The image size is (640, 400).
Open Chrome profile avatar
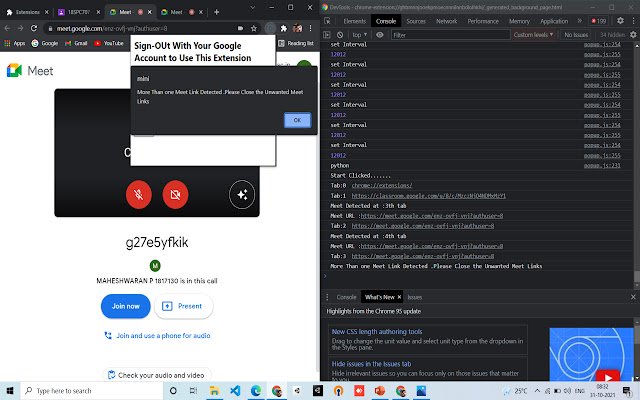pos(297,28)
